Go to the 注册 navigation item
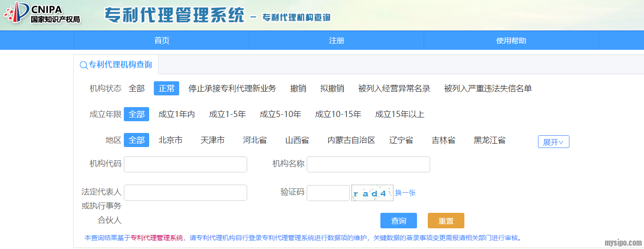The height and width of the screenshot is (249, 644). pos(336,40)
